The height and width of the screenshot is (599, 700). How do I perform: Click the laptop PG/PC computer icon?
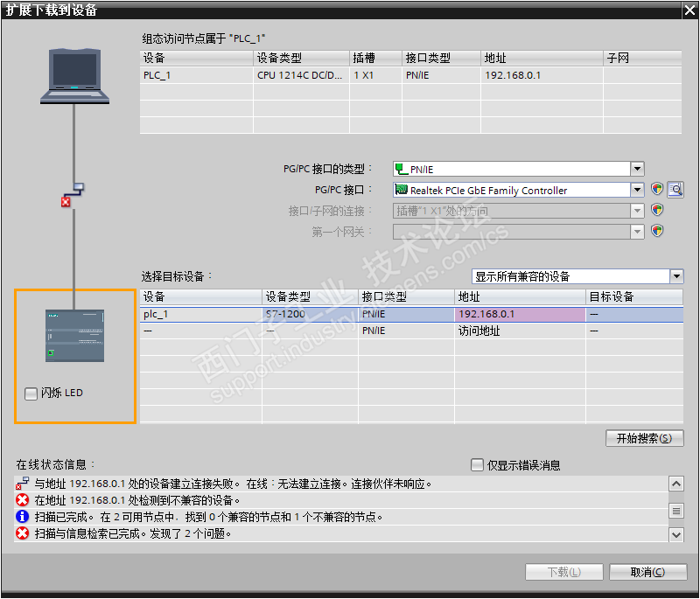tap(74, 76)
